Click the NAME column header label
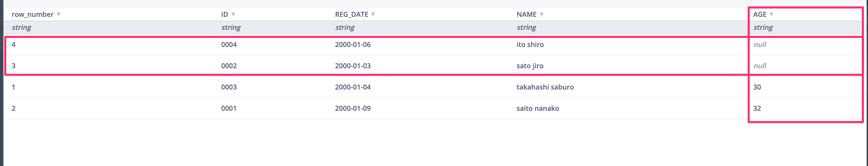 [x=526, y=14]
